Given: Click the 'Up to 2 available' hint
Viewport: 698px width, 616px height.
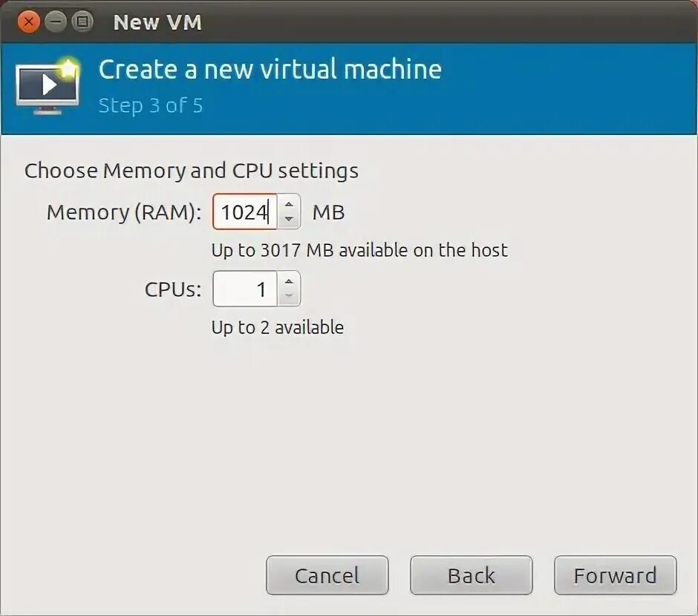Looking at the screenshot, I should coord(278,328).
